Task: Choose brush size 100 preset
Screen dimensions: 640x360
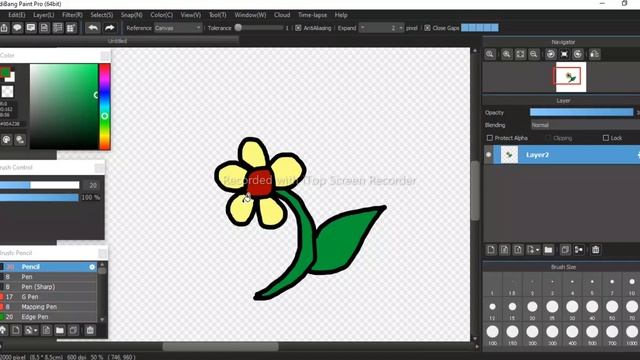Action: tap(493, 335)
